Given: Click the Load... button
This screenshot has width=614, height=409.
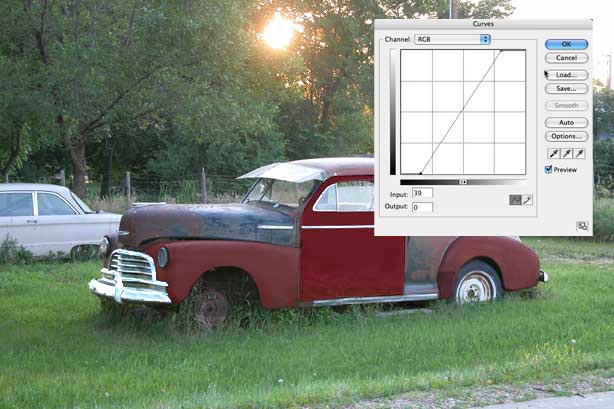Looking at the screenshot, I should (566, 75).
